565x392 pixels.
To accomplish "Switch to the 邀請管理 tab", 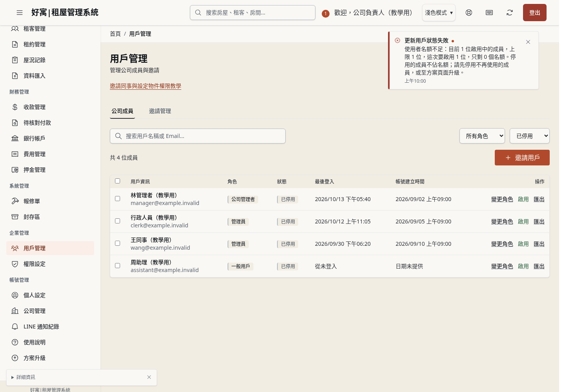I will tap(160, 111).
